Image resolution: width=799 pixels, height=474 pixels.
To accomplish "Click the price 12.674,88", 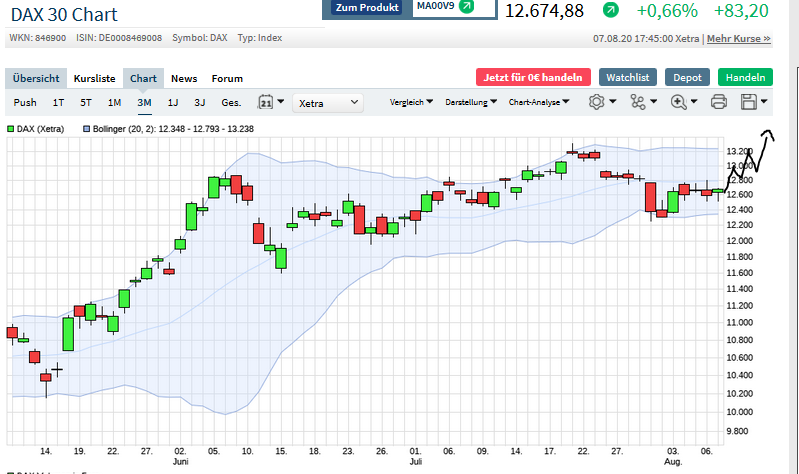I will pyautogui.click(x=544, y=10).
